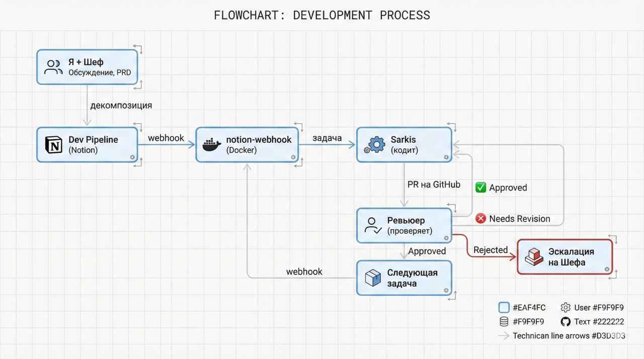Click the Rejected label on red arrow
This screenshot has height=359, width=644.
[491, 250]
